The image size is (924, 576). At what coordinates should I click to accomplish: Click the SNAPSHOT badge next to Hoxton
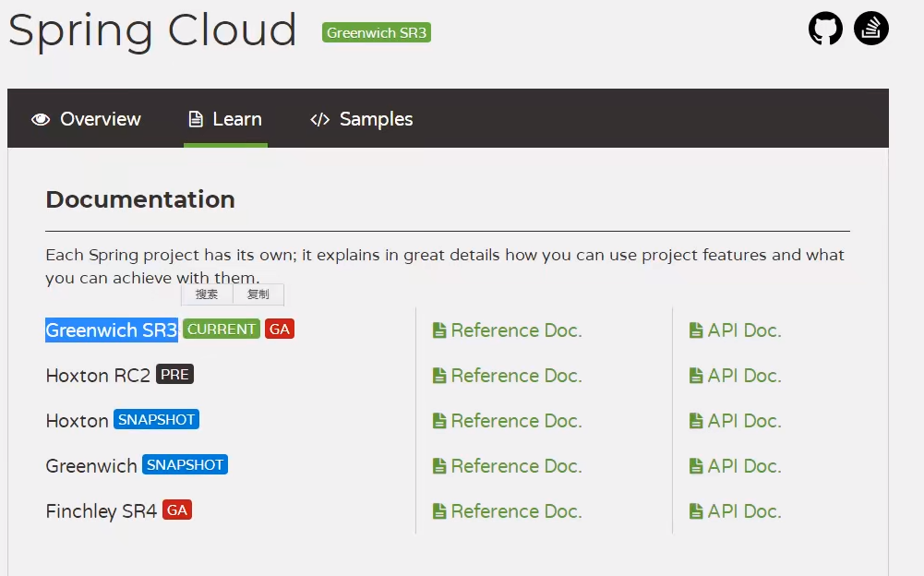point(156,419)
